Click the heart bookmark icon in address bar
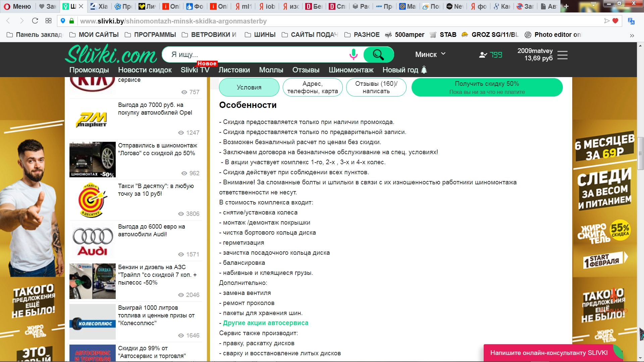Viewport: 644px width, 362px height. point(615,21)
